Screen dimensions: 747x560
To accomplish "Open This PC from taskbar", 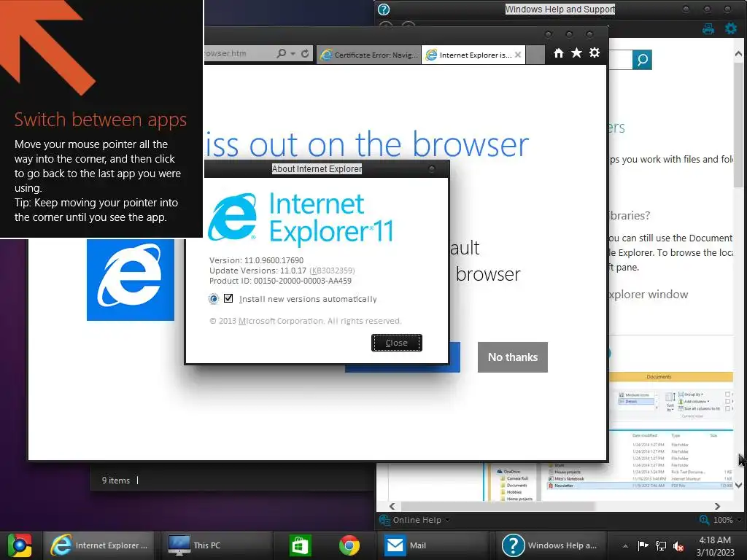I will pos(217,545).
